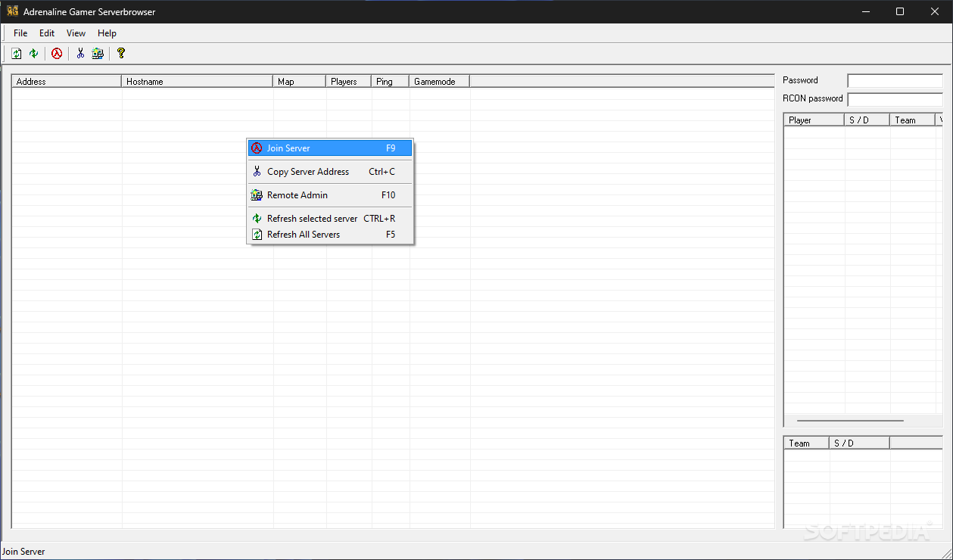The image size is (953, 560).
Task: Click the Player column header
Action: (814, 120)
